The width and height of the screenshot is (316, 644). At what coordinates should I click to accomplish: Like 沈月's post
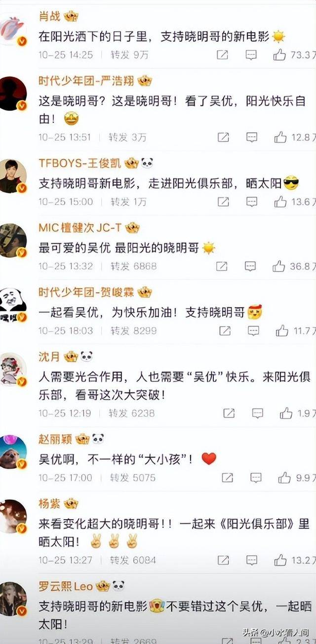[x=286, y=413]
